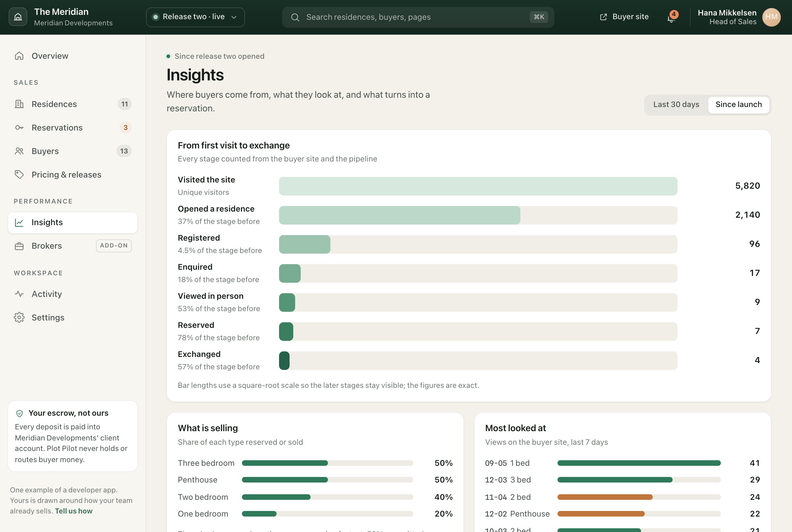The image size is (792, 532).
Task: Open the Overview house icon
Action: [x=19, y=56]
